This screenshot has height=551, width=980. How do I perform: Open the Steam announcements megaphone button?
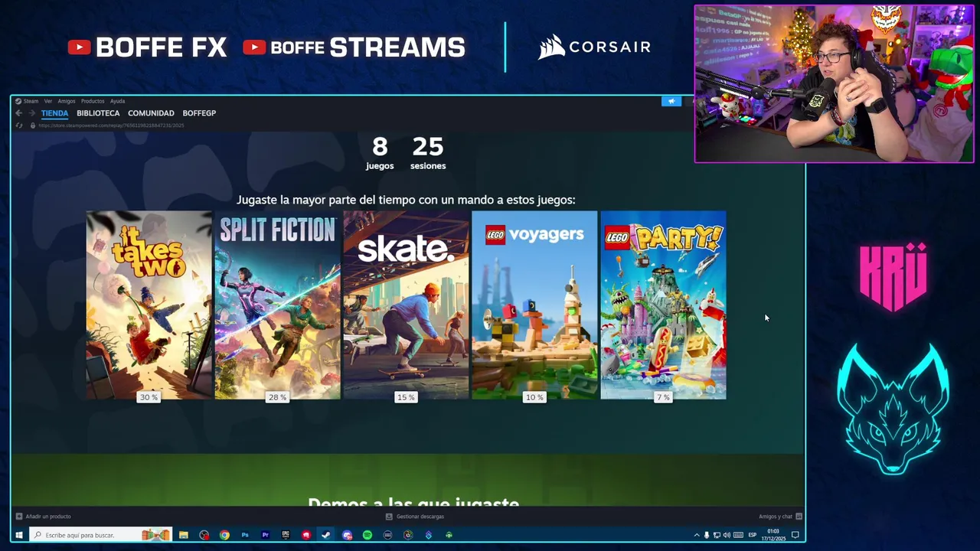pyautogui.click(x=671, y=101)
